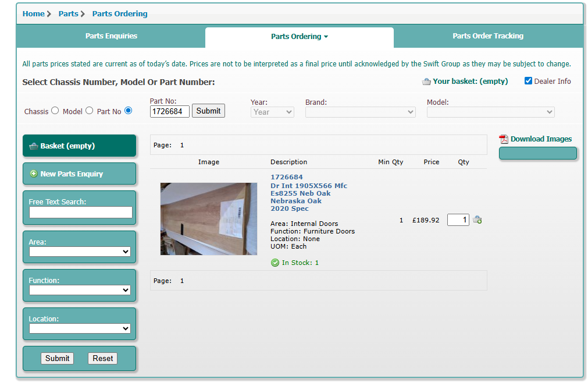This screenshot has height=382, width=588.
Task: Select the Chassis radio button
Action: 55,111
